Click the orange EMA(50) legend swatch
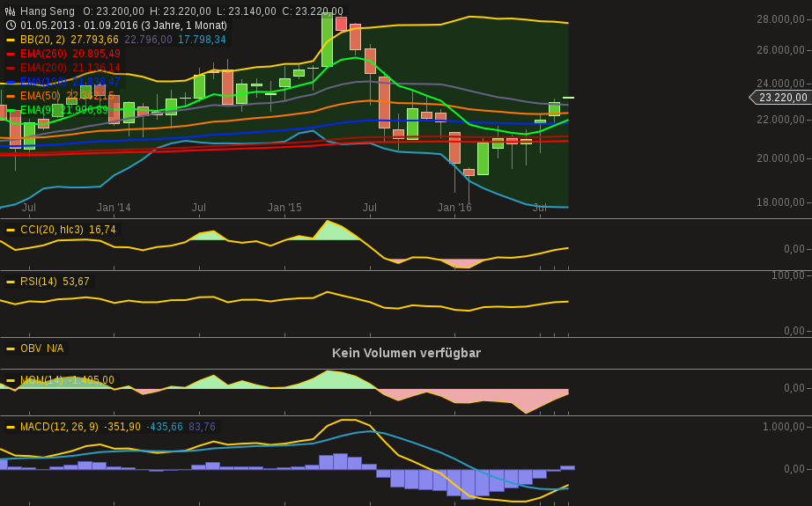 (x=11, y=96)
